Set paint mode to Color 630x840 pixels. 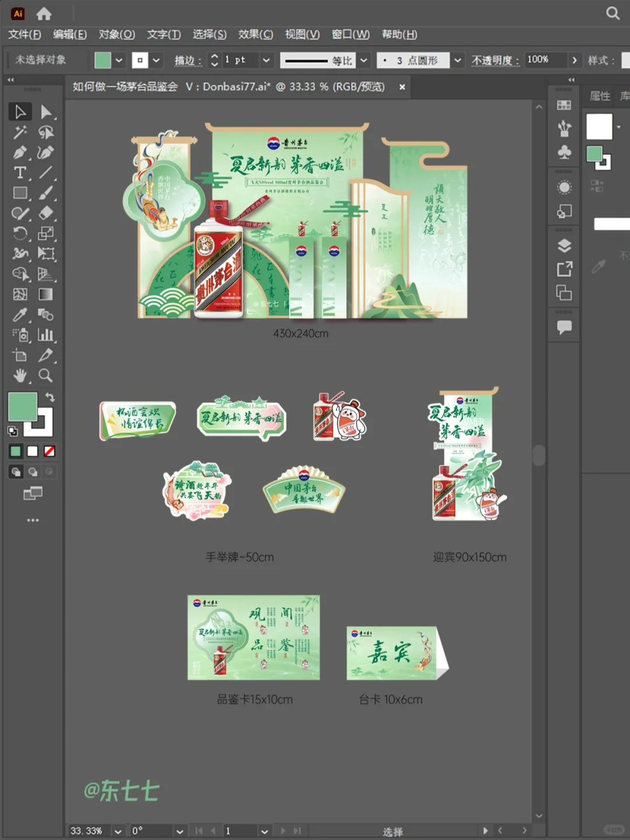tap(16, 452)
